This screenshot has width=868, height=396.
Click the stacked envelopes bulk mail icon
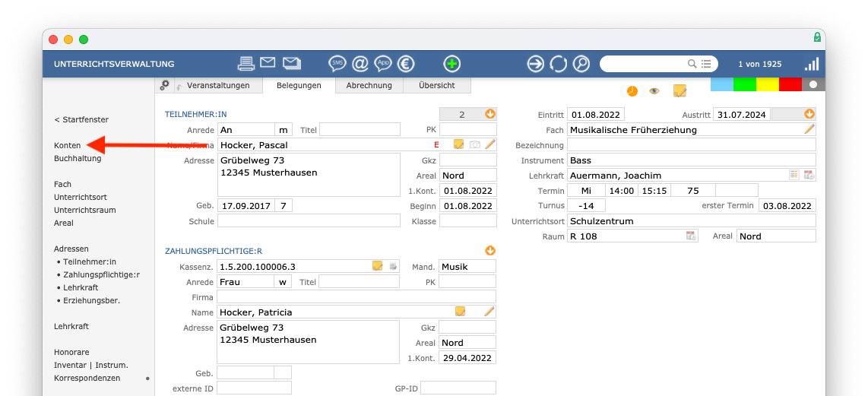[x=292, y=63]
